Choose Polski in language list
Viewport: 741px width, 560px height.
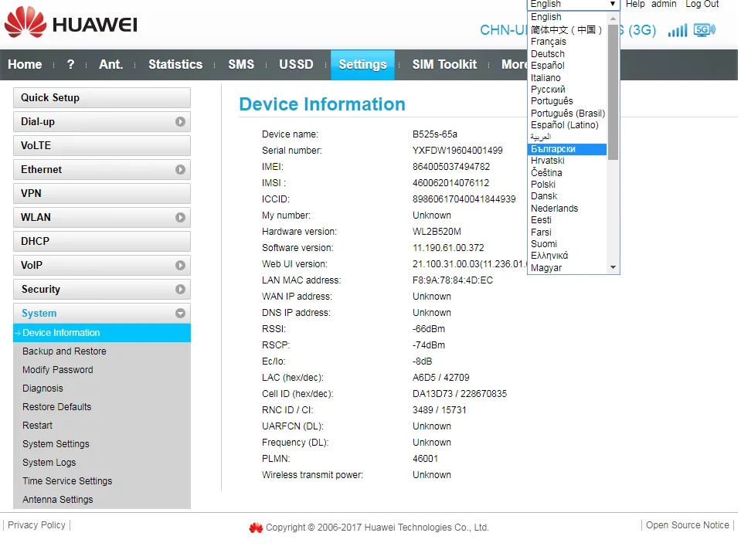click(566, 185)
